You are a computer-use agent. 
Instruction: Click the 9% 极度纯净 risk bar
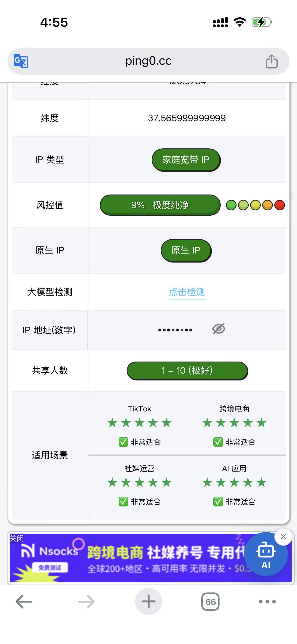click(x=160, y=205)
